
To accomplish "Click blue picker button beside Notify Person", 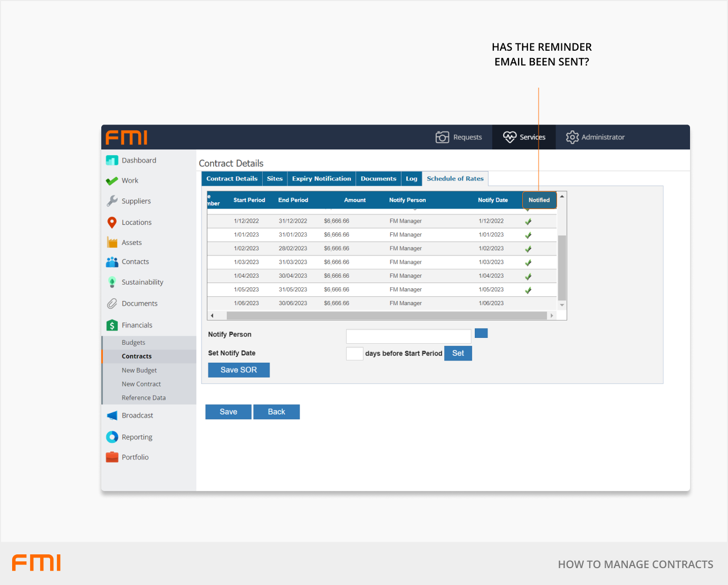I will (481, 333).
